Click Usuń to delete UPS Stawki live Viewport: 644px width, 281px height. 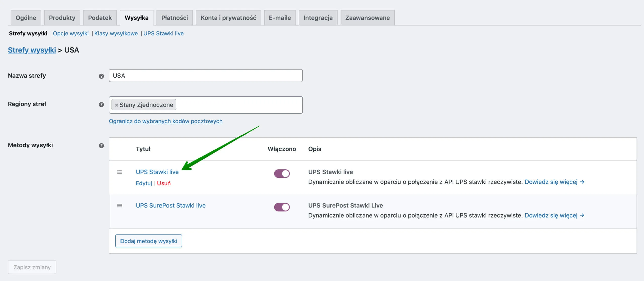[164, 183]
